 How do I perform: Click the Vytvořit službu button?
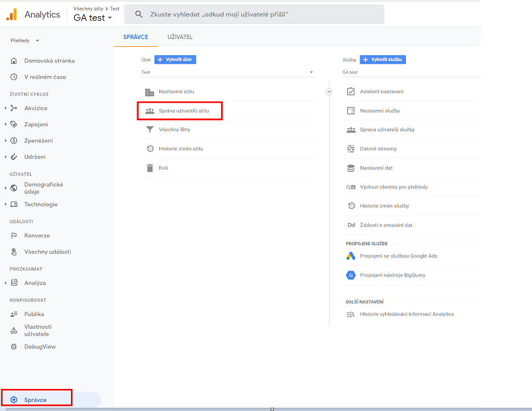(x=382, y=60)
